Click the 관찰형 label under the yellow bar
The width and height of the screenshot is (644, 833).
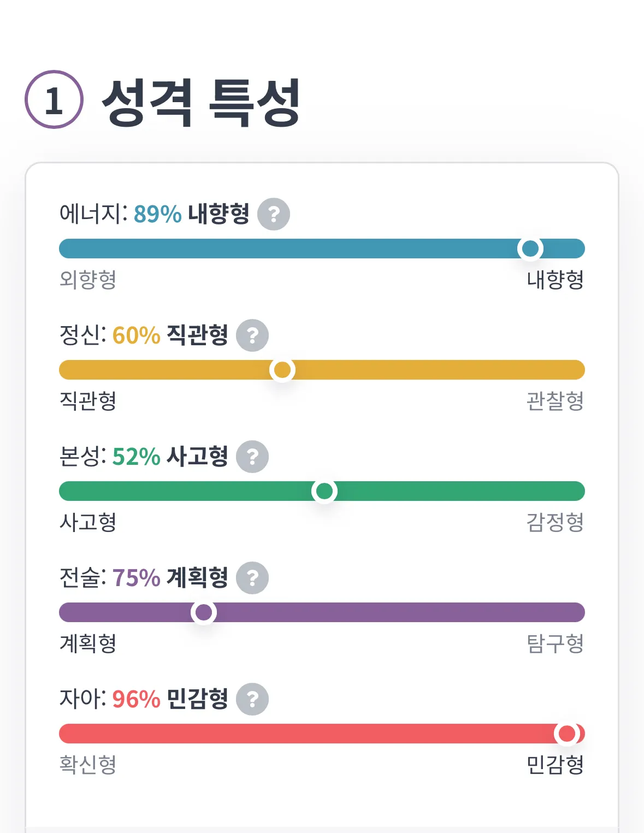[555, 401]
